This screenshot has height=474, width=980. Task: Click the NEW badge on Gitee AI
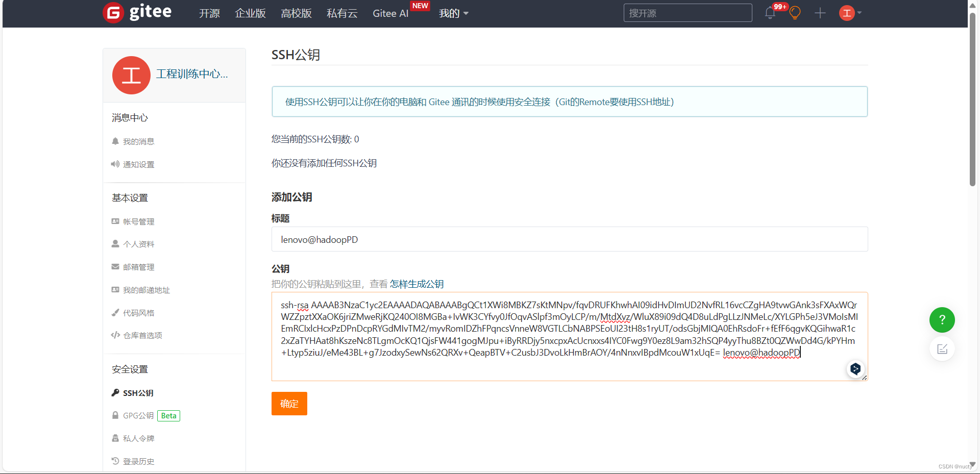420,6
